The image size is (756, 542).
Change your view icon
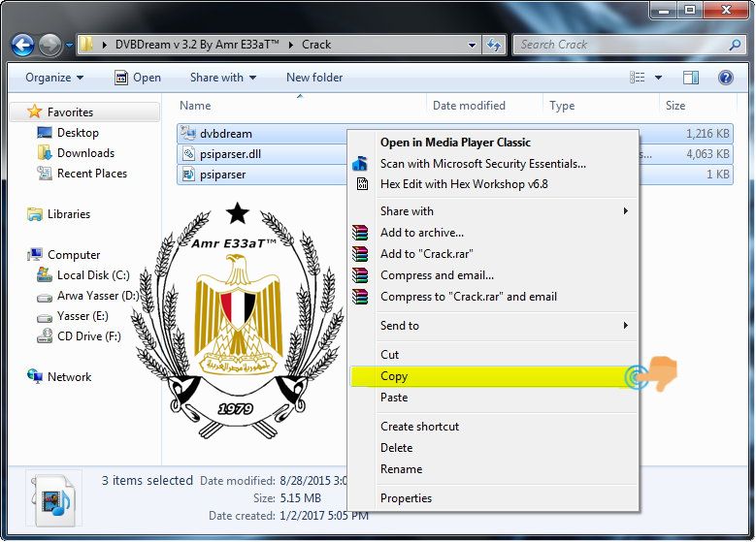pyautogui.click(x=638, y=78)
